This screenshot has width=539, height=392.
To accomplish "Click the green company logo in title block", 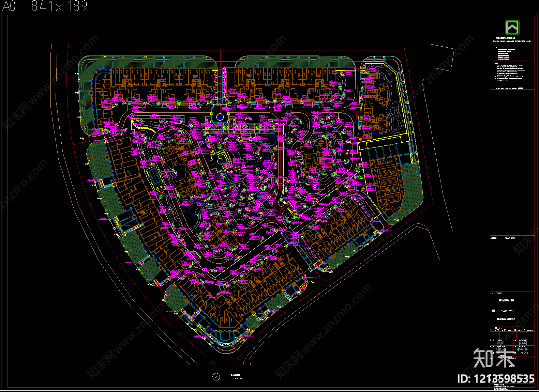I will pyautogui.click(x=512, y=27).
